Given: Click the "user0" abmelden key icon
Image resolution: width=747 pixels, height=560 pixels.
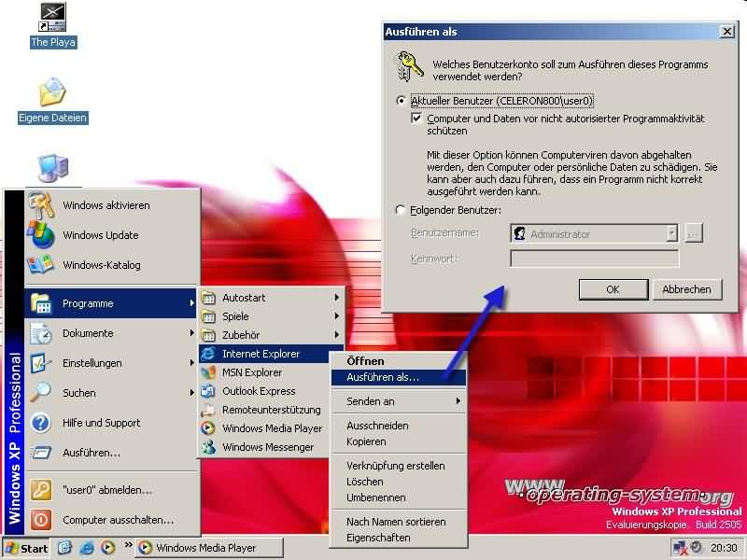Looking at the screenshot, I should (41, 490).
